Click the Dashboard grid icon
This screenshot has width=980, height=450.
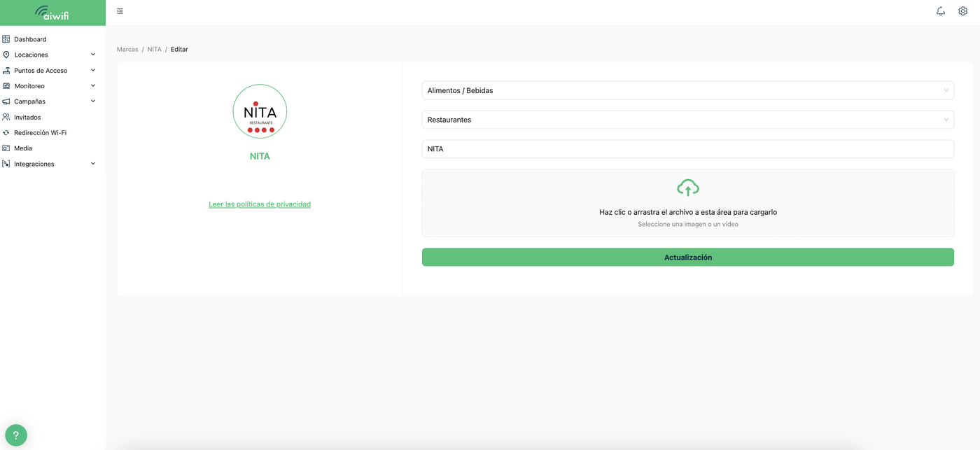pos(6,39)
